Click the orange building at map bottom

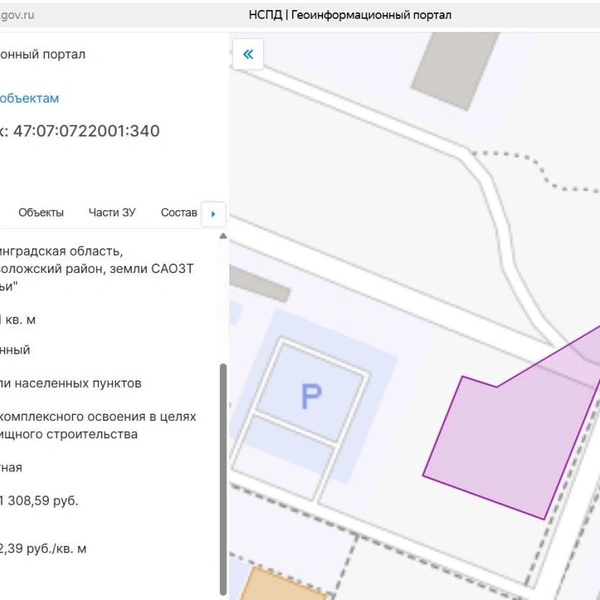[283, 584]
